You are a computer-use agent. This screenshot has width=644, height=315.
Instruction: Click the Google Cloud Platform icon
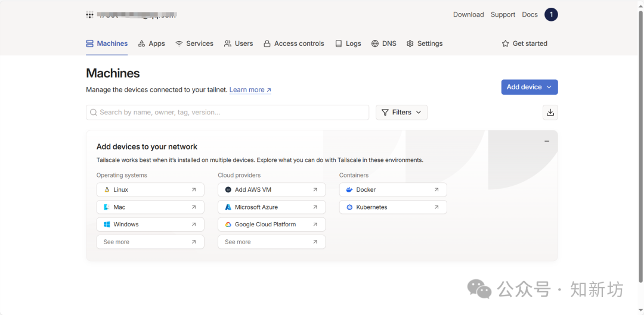click(228, 224)
